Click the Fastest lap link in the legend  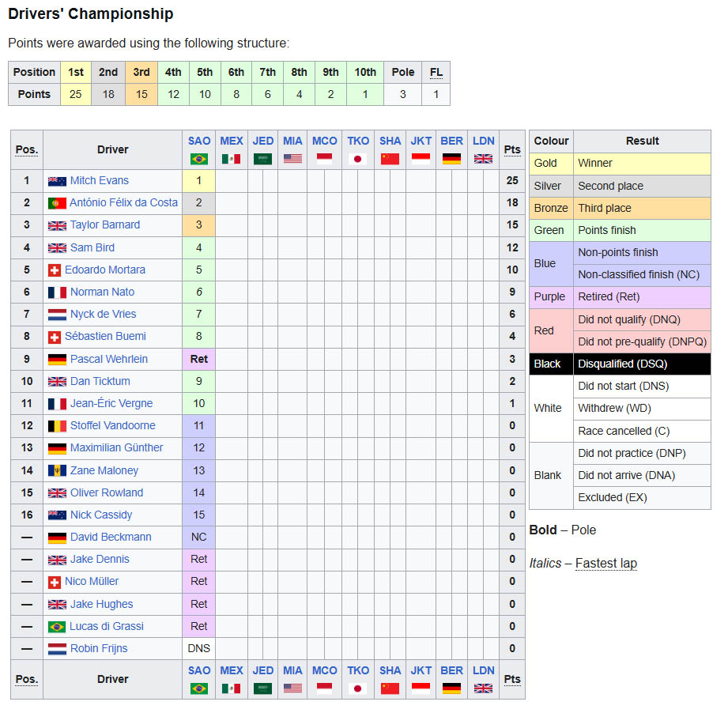(606, 563)
